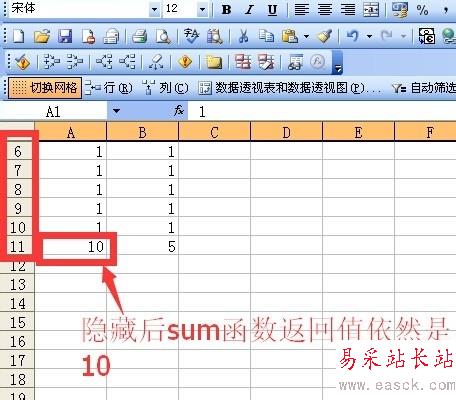Trace dependents of the cell
Image resolution: width=456 pixels, height=400 pixels.
pyautogui.click(x=104, y=62)
